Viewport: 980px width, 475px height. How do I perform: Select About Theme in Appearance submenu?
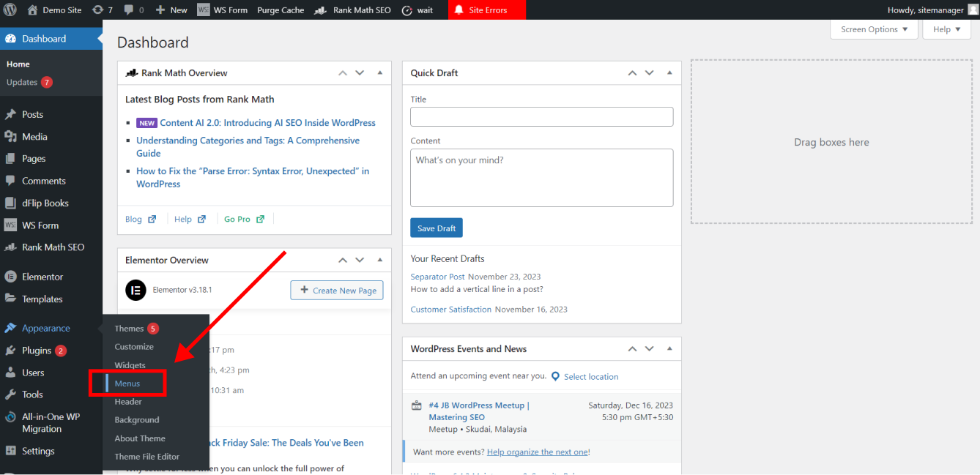[x=140, y=438]
